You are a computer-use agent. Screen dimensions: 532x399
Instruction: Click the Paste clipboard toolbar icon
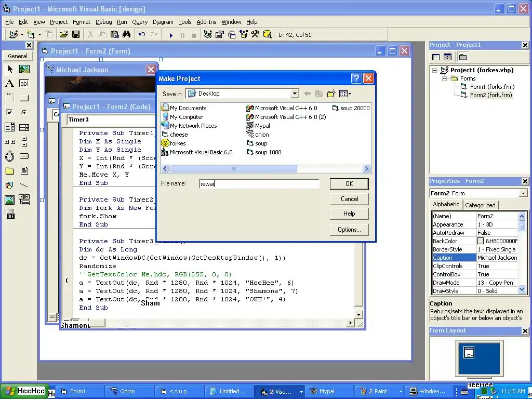point(115,34)
